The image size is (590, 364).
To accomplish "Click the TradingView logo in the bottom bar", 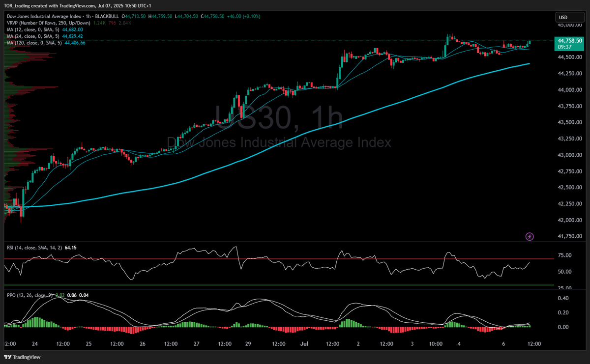I will coord(22,357).
